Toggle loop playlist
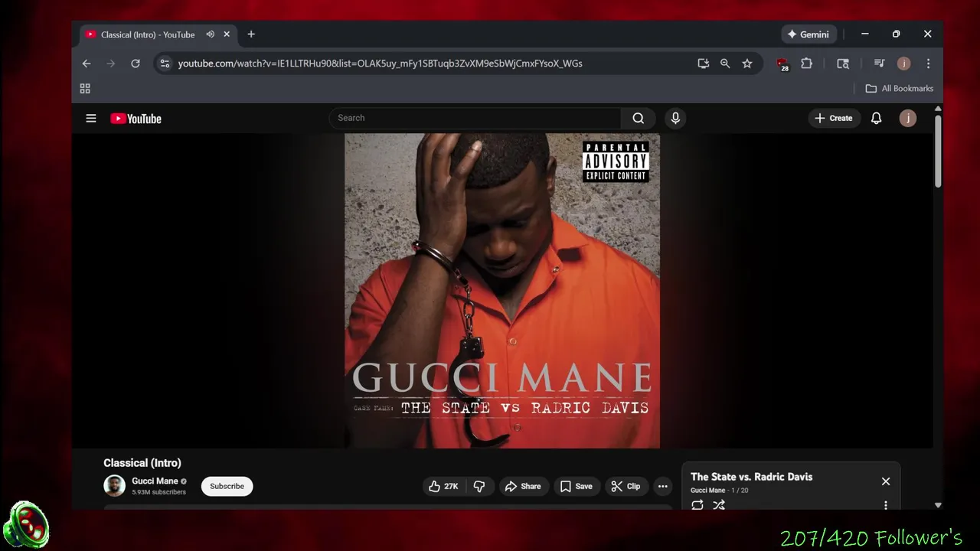980x551 pixels. point(697,505)
